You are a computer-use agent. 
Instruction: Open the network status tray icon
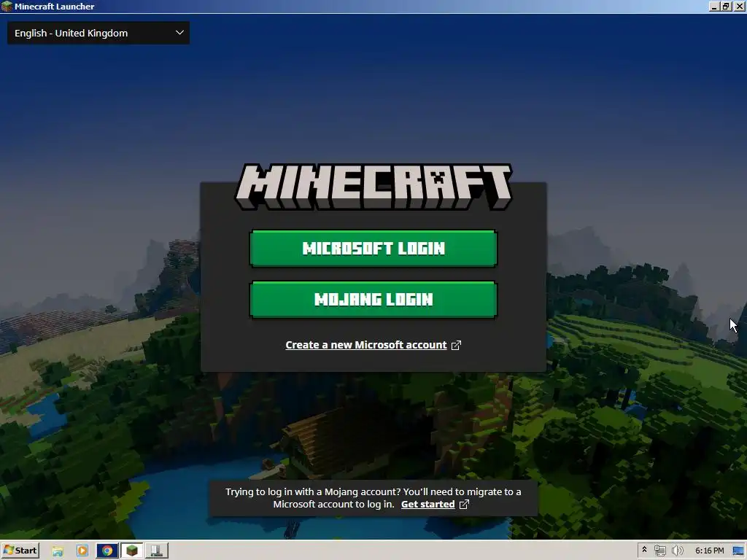point(659,551)
